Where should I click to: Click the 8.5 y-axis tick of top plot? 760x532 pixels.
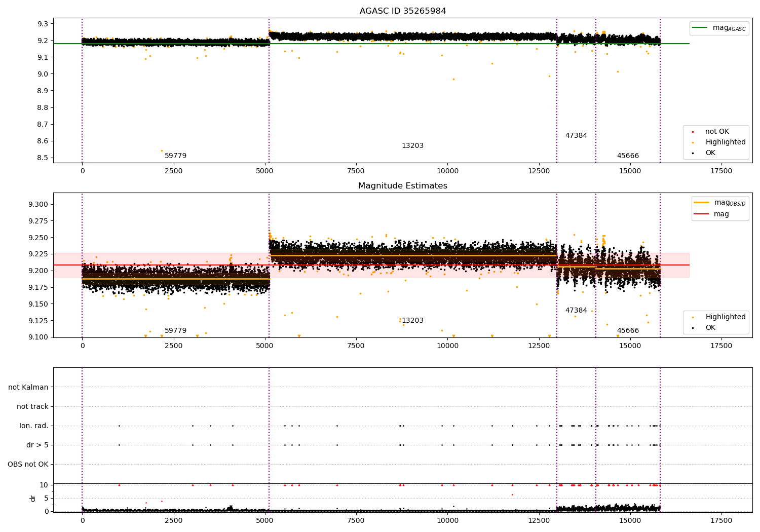(43, 158)
